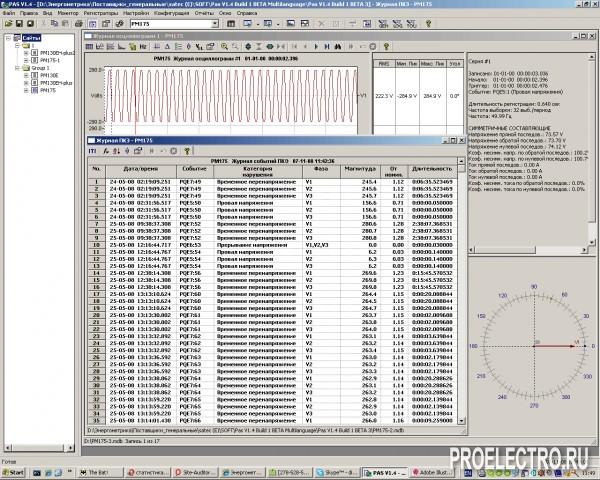Click the ITI icon in PQ log toolbar
This screenshot has width=600, height=480.
(91, 150)
